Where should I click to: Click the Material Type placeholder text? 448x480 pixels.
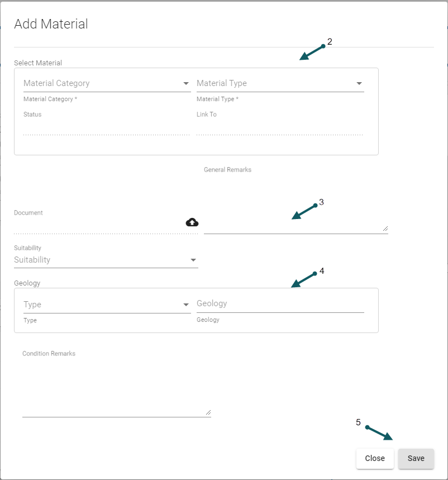[x=222, y=83]
